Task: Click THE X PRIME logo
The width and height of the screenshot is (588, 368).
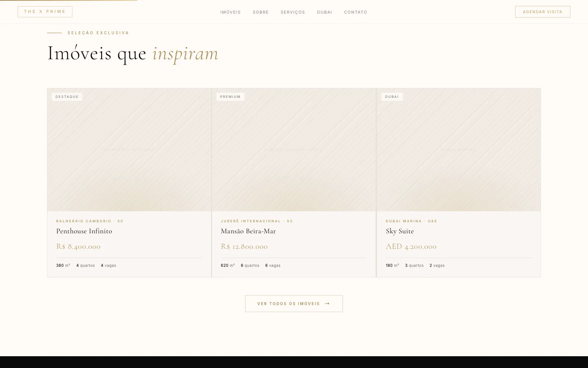Action: coord(45,12)
